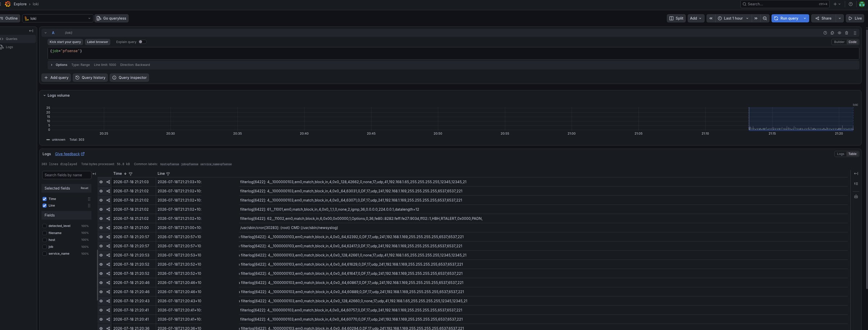Image resolution: width=868 pixels, height=330 pixels.
Task: Switch logs view to Table
Action: click(852, 154)
